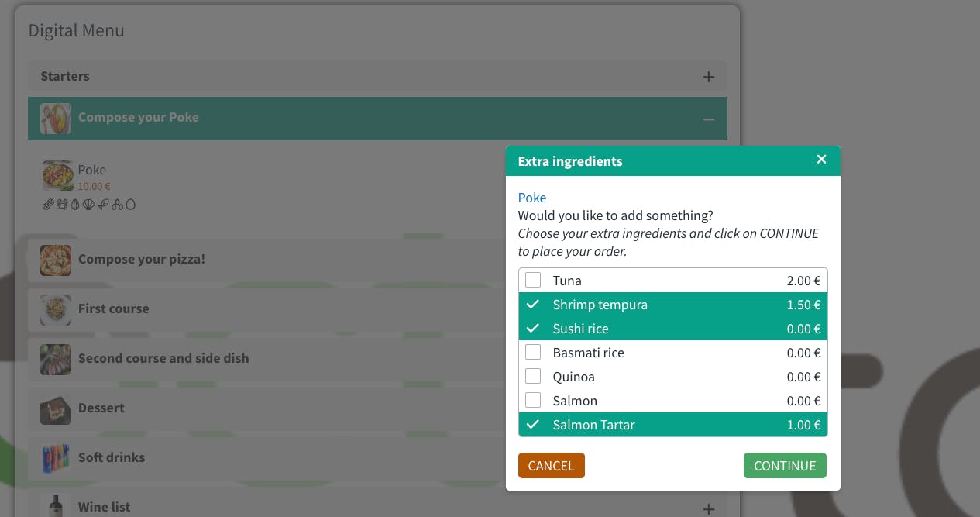Click Salmon Tartar price 1.00 €
980x517 pixels.
[x=803, y=425]
